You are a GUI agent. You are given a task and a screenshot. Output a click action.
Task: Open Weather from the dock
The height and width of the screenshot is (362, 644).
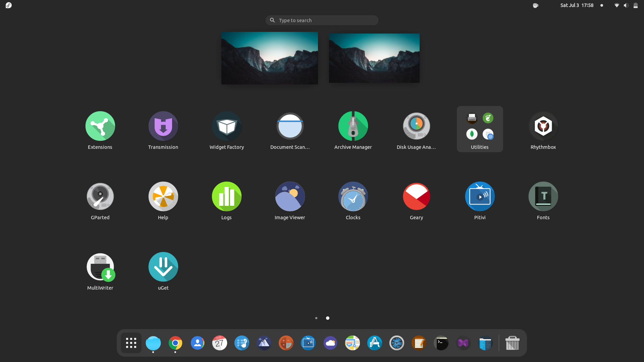[330, 343]
